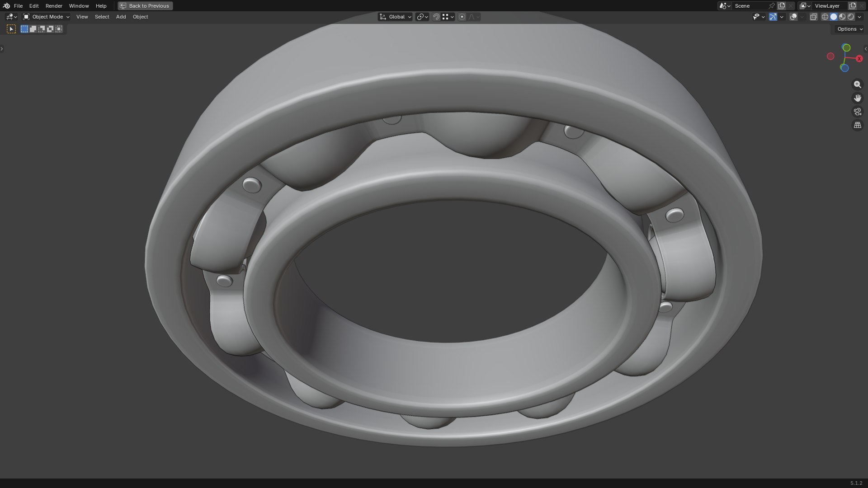Click the Back to Previous button
Screen dimensions: 868x488
(x=145, y=6)
